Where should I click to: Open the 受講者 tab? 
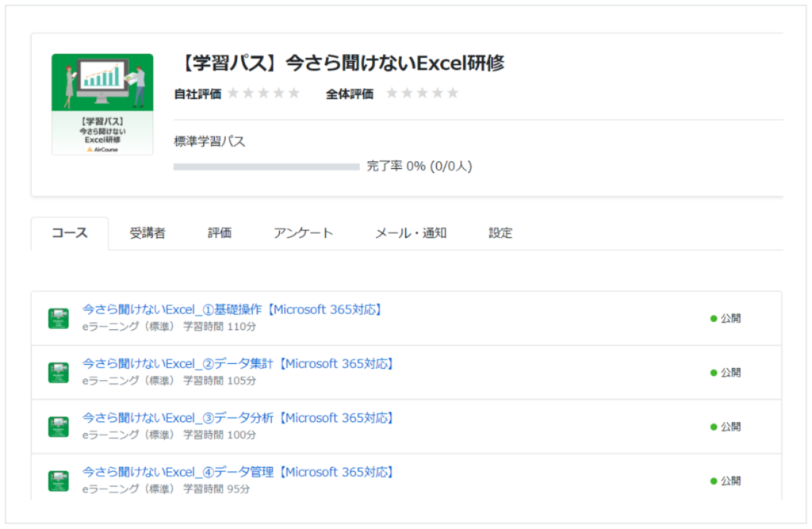coord(147,233)
